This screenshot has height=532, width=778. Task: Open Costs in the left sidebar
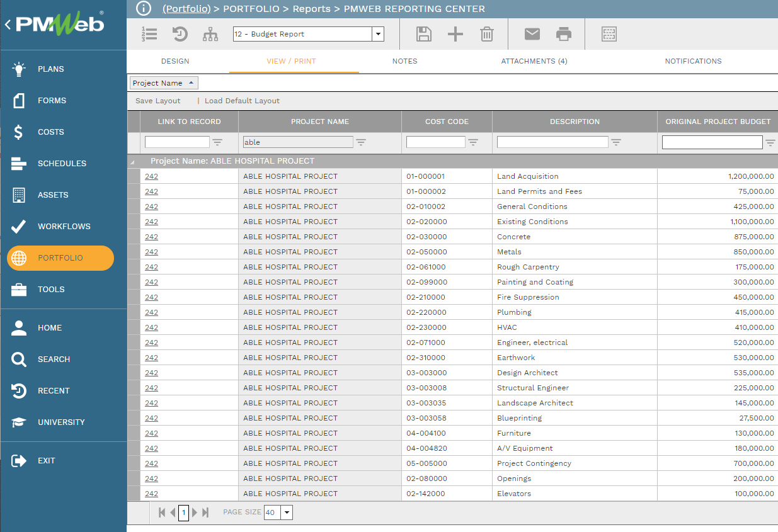(x=50, y=132)
